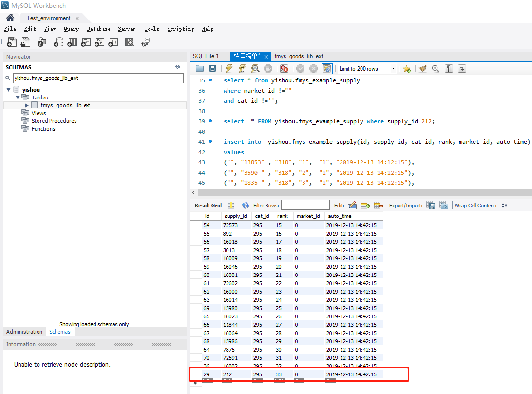532x394 pixels.
Task: Open the Scripting menu
Action: click(x=180, y=29)
